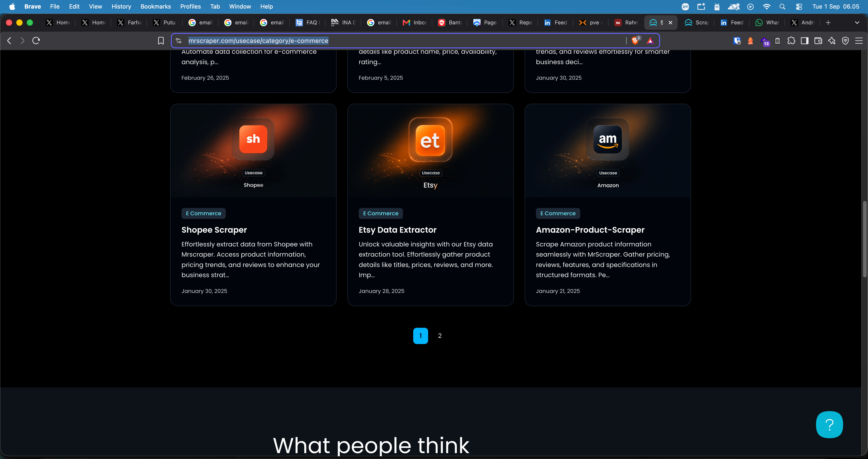Open the Profiles menu
This screenshot has height=459, width=868.
190,6
